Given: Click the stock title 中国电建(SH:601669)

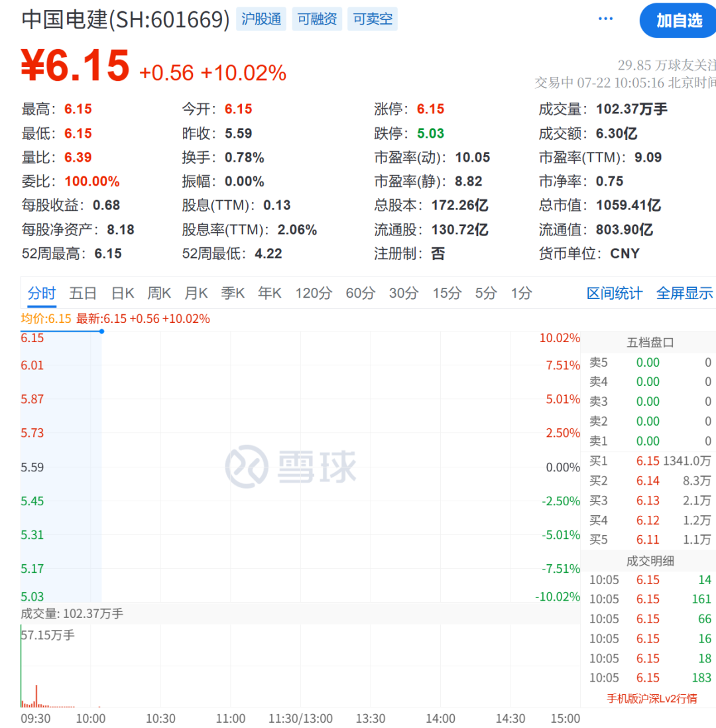Looking at the screenshot, I should click(x=126, y=19).
